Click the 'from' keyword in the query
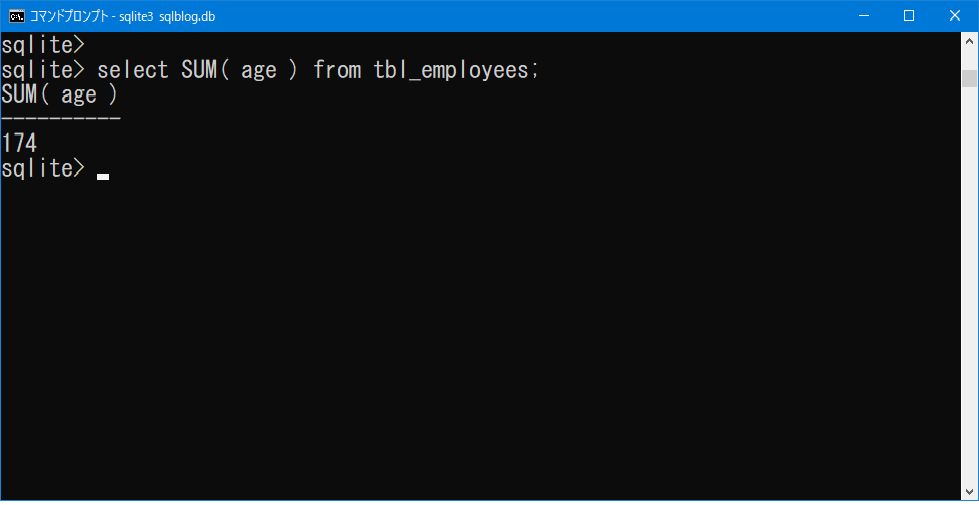 coord(336,70)
